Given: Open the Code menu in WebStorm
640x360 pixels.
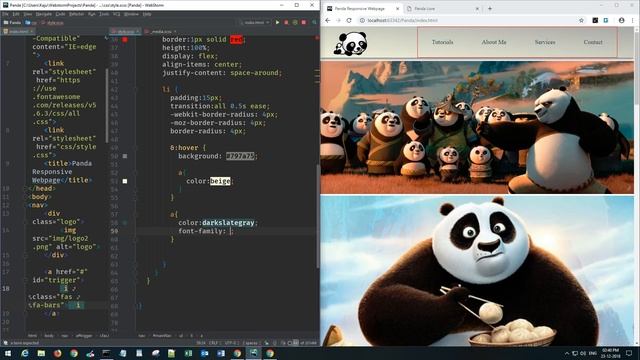Looking at the screenshot, I should tap(60, 14).
